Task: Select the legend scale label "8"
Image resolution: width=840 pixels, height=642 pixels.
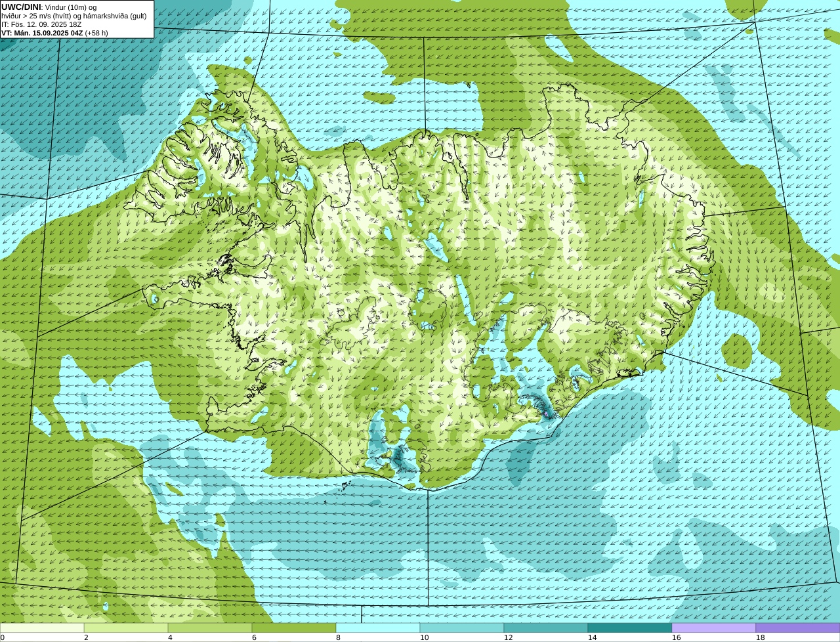Action: [x=338, y=637]
